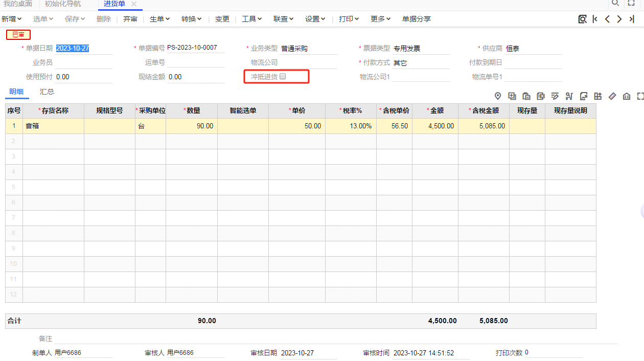Click the warehouse house icon above the grid
Image resolution: width=644 pixels, height=361 pixels.
(627, 96)
